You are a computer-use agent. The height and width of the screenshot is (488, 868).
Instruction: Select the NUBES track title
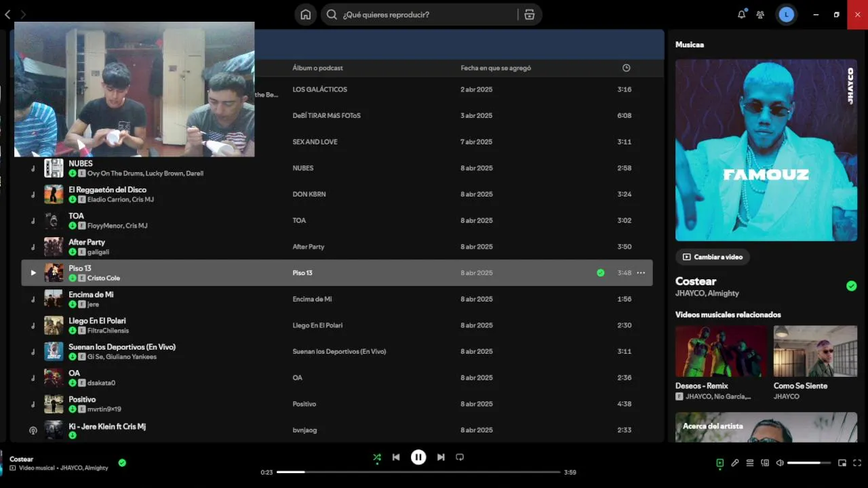(x=81, y=163)
